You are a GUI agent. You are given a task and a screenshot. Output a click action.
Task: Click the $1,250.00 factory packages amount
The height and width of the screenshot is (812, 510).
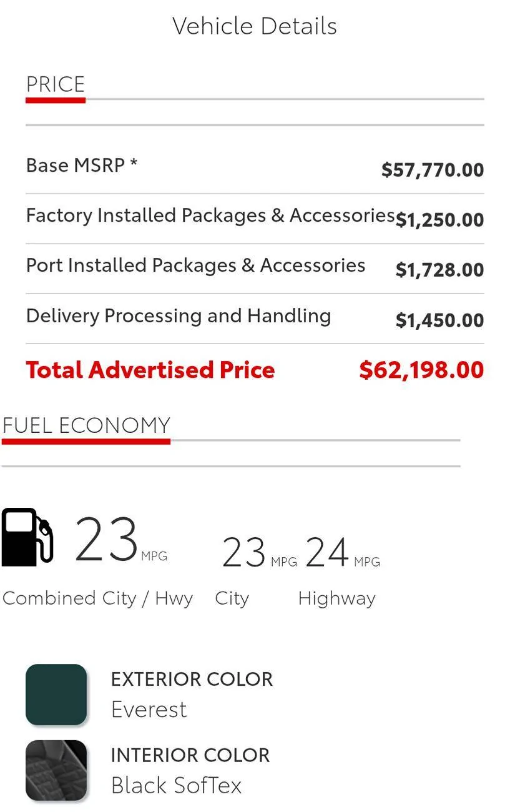pos(439,220)
